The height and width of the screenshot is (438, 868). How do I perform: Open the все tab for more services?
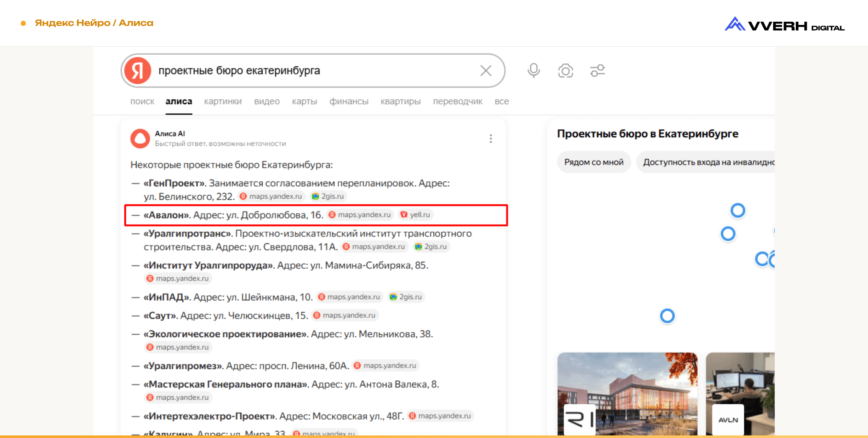[x=501, y=101]
